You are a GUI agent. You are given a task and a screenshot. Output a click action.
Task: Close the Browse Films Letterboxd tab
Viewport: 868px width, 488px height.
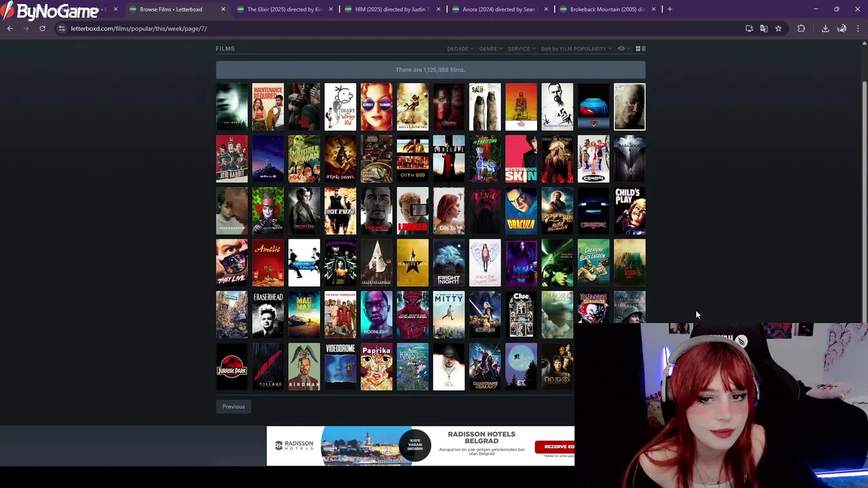pyautogui.click(x=223, y=9)
